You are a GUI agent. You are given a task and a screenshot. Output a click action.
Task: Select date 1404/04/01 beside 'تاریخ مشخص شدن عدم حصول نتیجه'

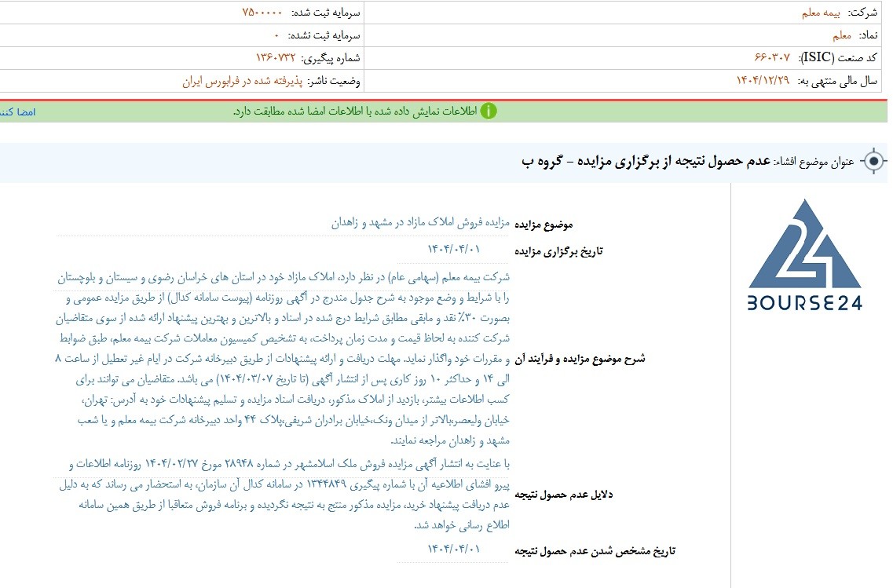[454, 549]
